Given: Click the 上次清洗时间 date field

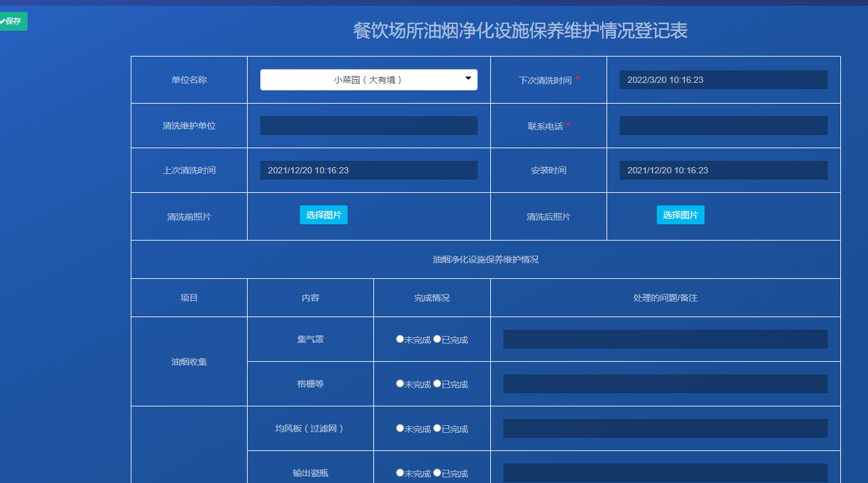Looking at the screenshot, I should tap(369, 170).
